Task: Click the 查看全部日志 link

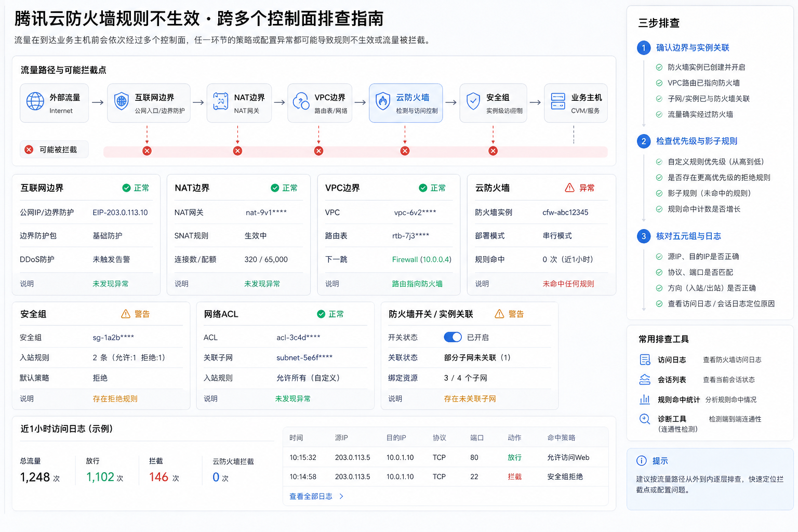Action: tap(311, 497)
